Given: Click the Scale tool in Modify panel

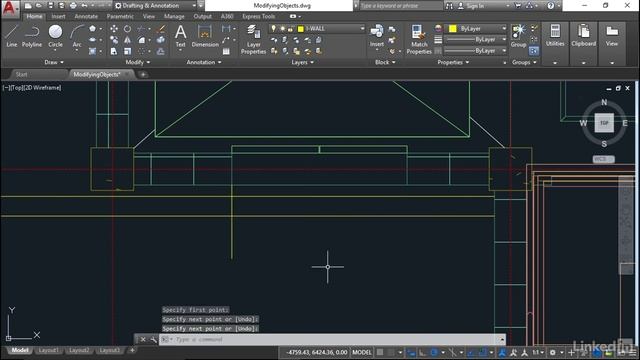Looking at the screenshot, I should (x=127, y=51).
